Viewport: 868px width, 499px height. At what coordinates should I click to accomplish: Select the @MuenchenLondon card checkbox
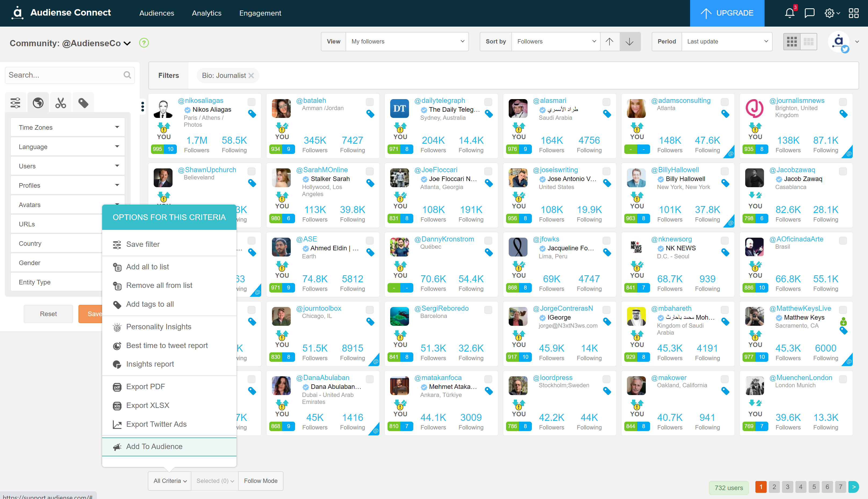point(843,379)
